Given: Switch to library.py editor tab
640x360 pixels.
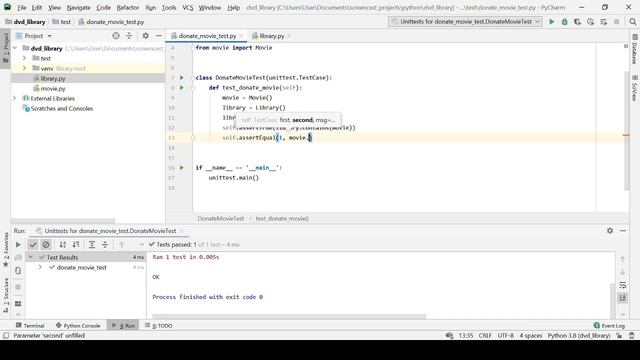Looking at the screenshot, I should pos(271,36).
